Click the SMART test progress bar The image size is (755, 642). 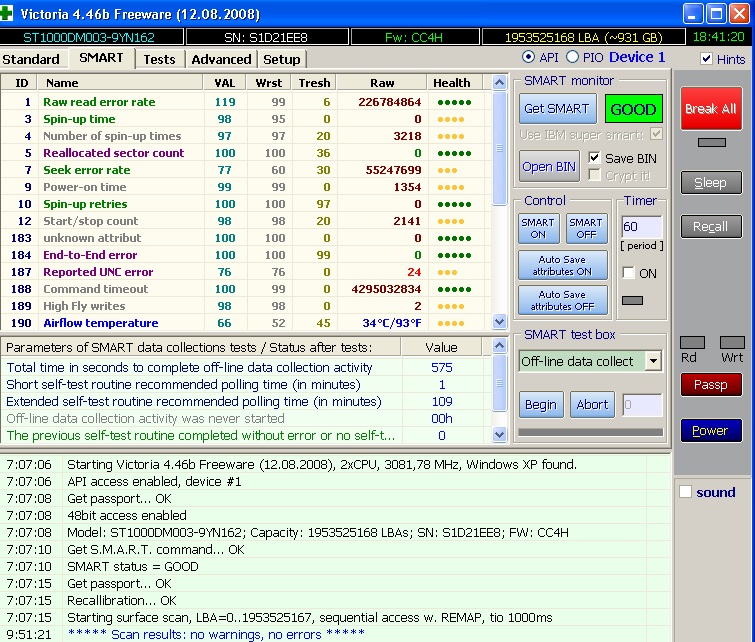click(590, 432)
